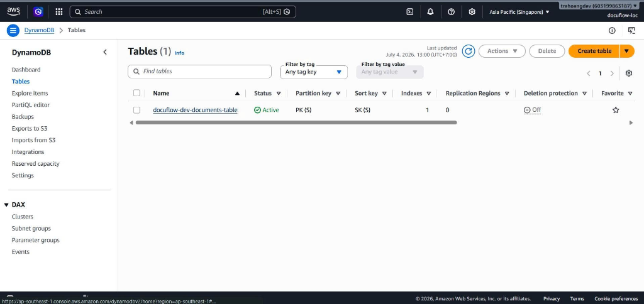Click the scroll left arrow of table
The image size is (644, 304).
131,122
